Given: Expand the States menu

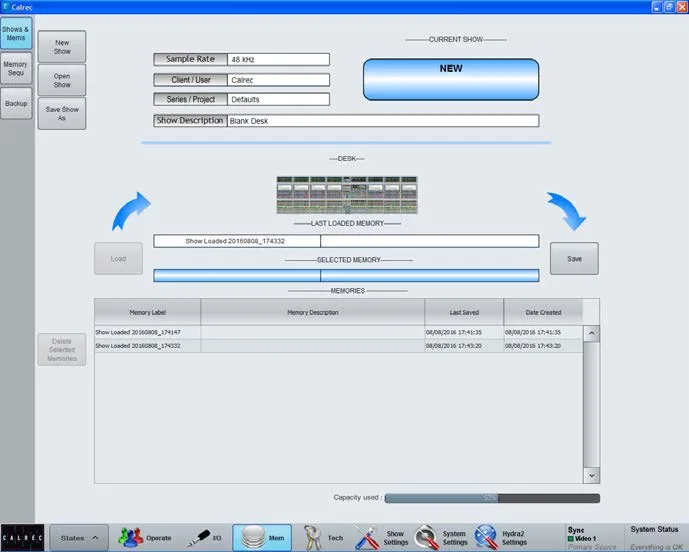Looking at the screenshot, I should tap(79, 537).
